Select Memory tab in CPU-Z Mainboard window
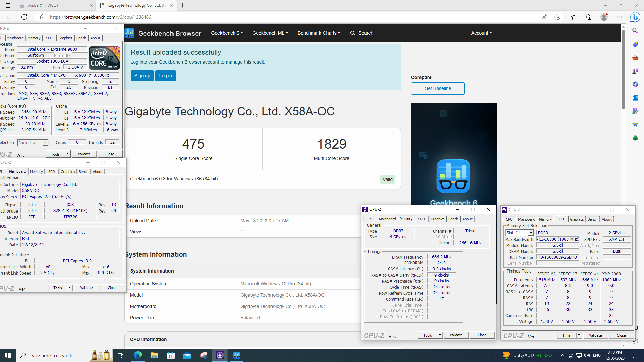This screenshot has width=644, height=362. 36,172
